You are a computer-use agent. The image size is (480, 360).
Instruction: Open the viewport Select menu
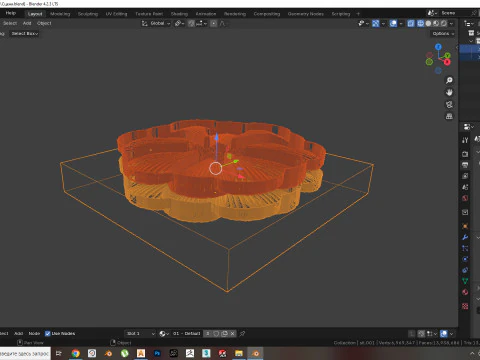[x=10, y=23]
